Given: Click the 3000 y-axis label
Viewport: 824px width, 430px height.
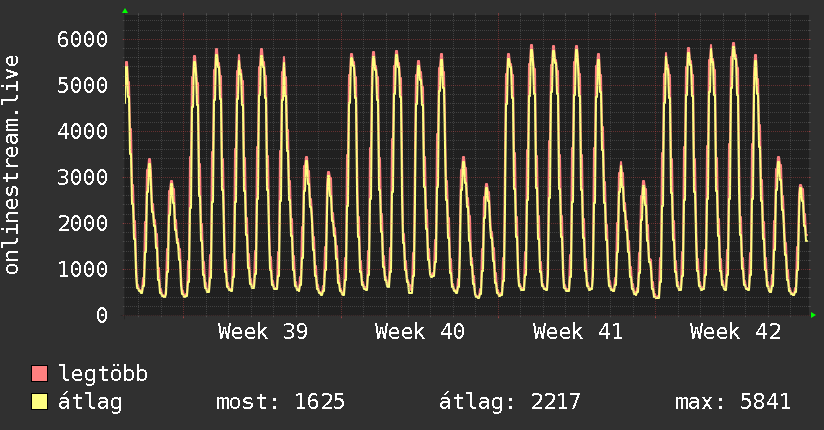Looking at the screenshot, I should (x=83, y=177).
